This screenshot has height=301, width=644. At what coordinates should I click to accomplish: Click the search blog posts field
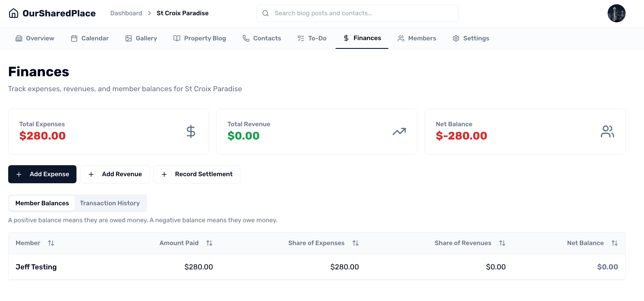pyautogui.click(x=357, y=13)
